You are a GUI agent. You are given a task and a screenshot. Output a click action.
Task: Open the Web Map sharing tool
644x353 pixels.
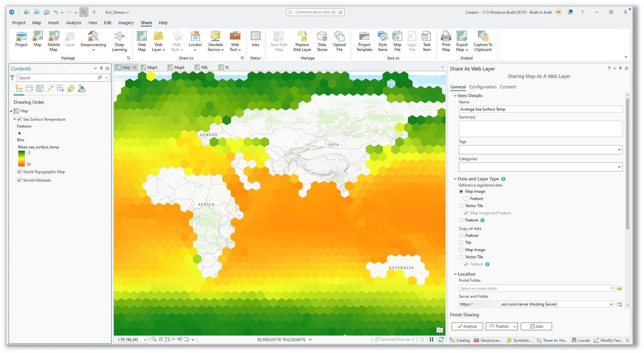pos(141,41)
